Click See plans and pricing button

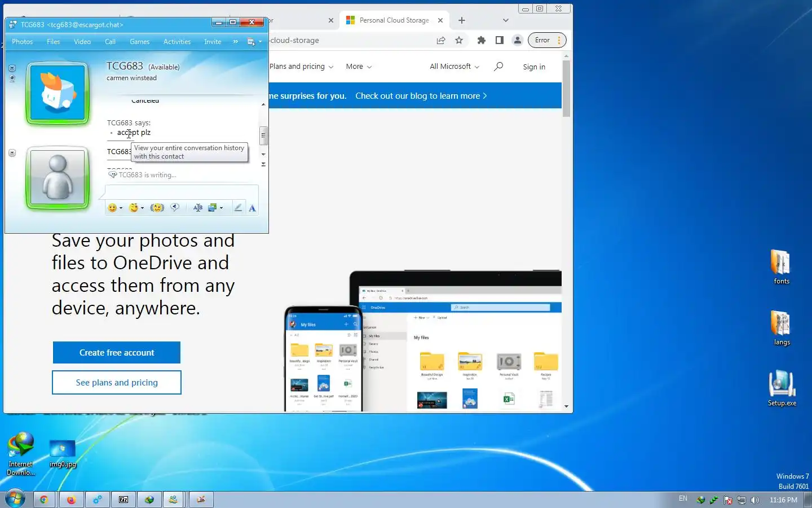click(117, 383)
